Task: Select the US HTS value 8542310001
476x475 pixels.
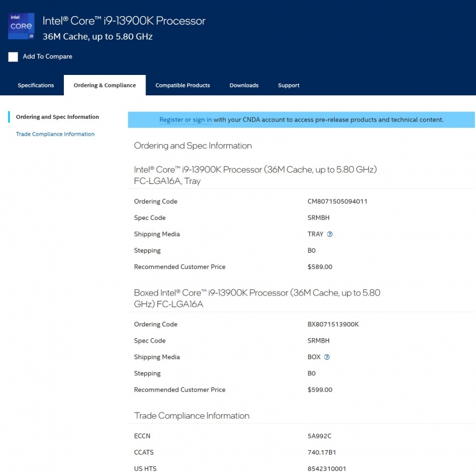Action: coord(327,469)
